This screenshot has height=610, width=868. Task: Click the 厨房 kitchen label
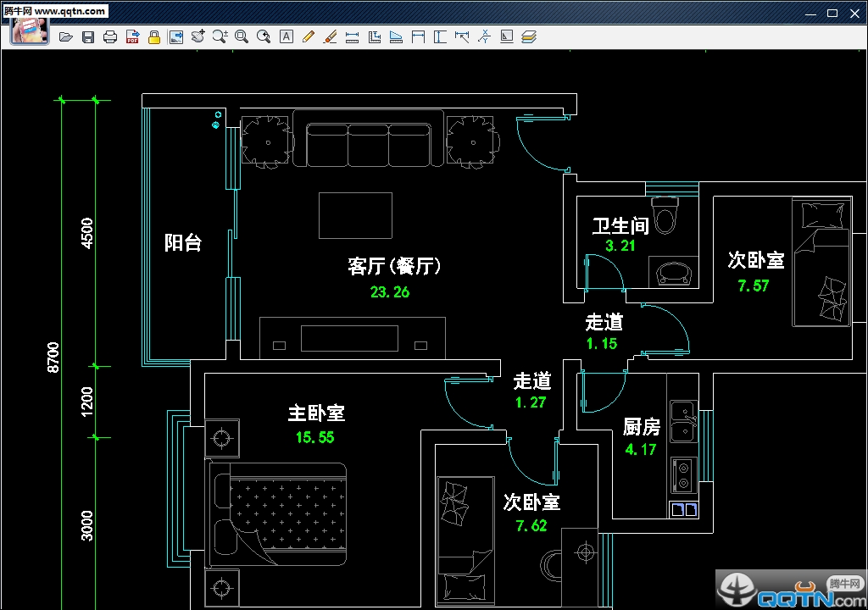[642, 427]
